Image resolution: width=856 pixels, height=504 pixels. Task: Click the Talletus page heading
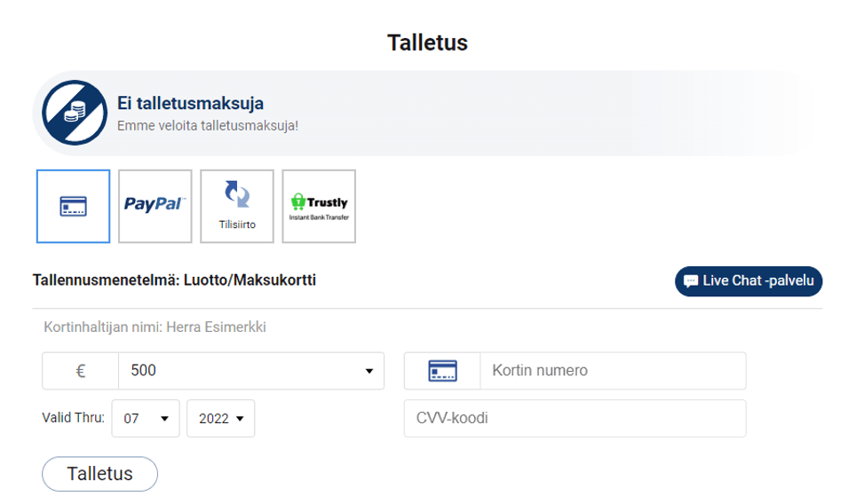427,42
